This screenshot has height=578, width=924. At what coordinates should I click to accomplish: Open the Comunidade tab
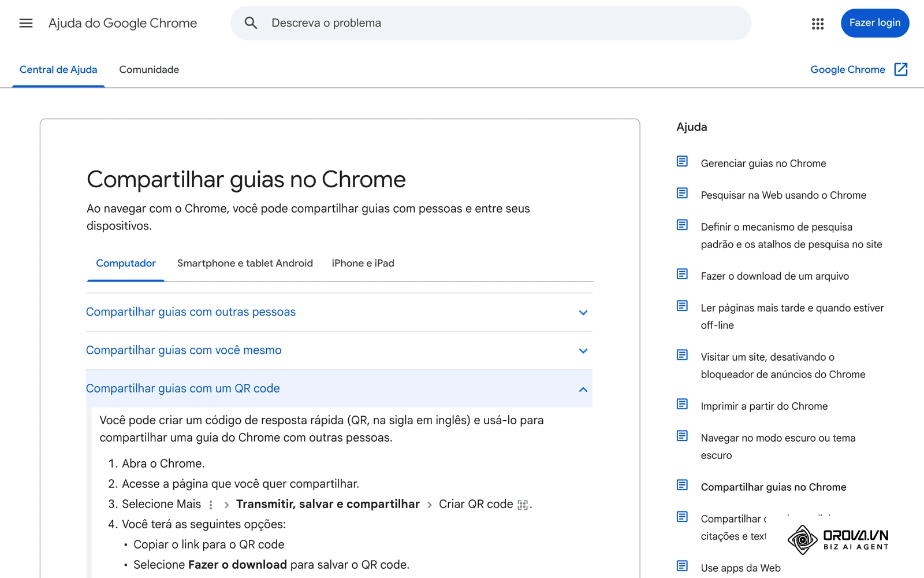click(x=149, y=70)
